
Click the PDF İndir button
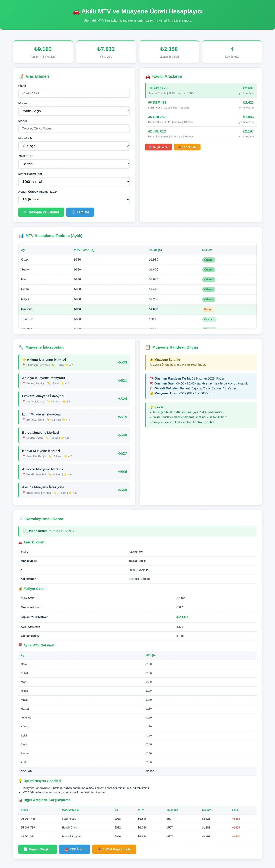(x=74, y=849)
